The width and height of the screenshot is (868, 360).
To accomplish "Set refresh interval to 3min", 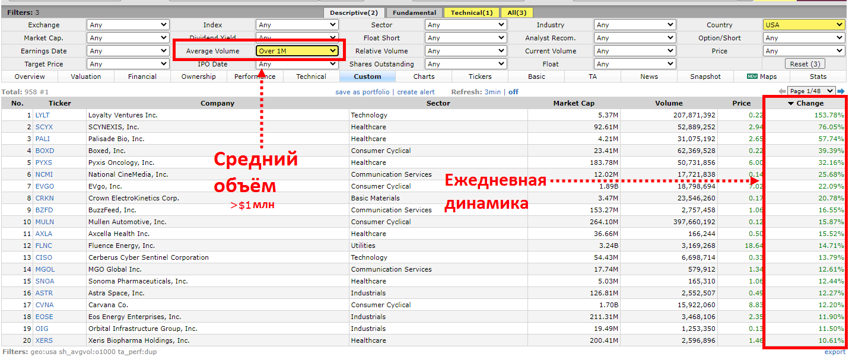I will point(492,91).
